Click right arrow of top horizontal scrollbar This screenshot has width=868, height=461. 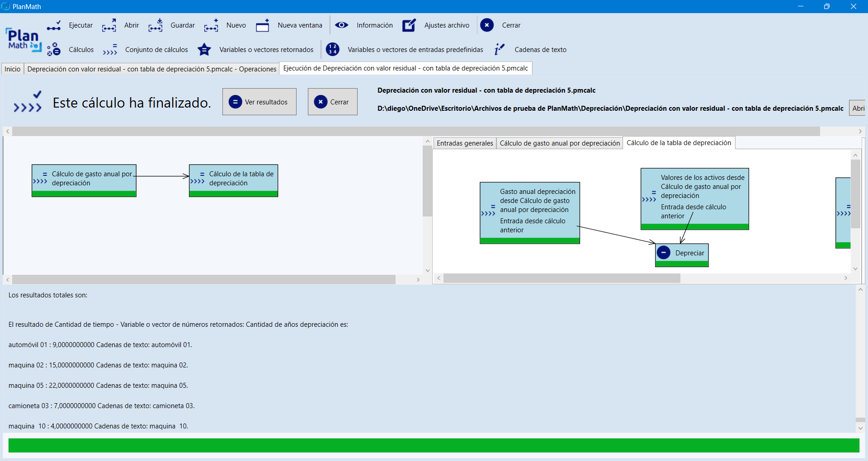pos(860,132)
